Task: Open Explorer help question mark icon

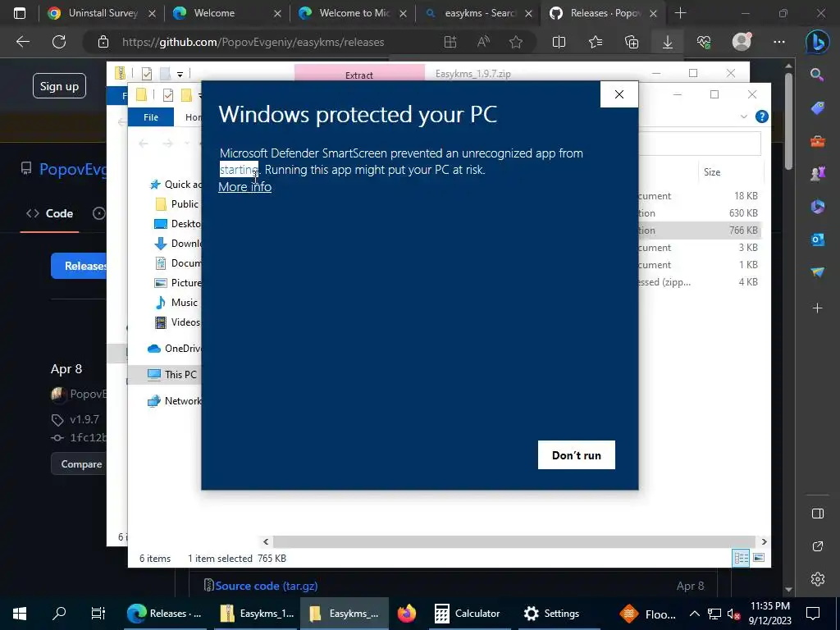Action: click(x=761, y=116)
